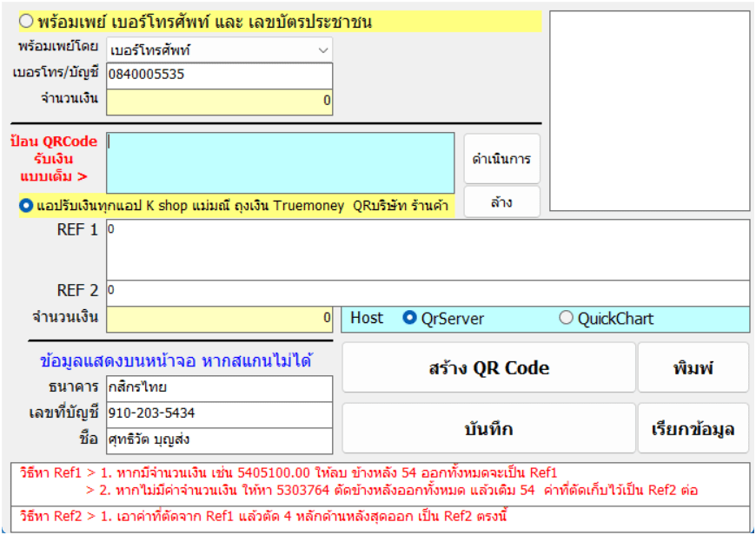Image resolution: width=756 pixels, height=535 pixels.
Task: Choose QuickChart as the host
Action: (x=567, y=319)
